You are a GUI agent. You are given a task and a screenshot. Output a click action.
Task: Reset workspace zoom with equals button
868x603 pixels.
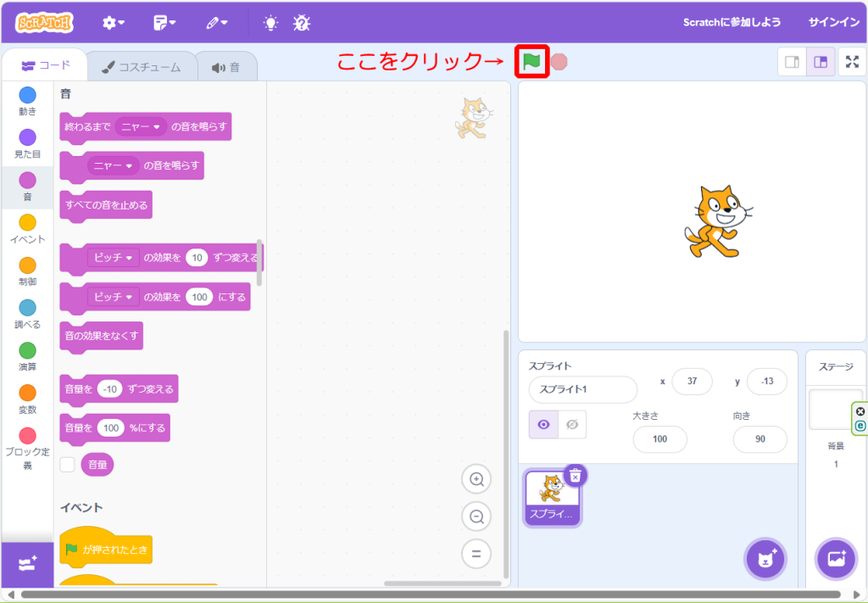pyautogui.click(x=476, y=554)
